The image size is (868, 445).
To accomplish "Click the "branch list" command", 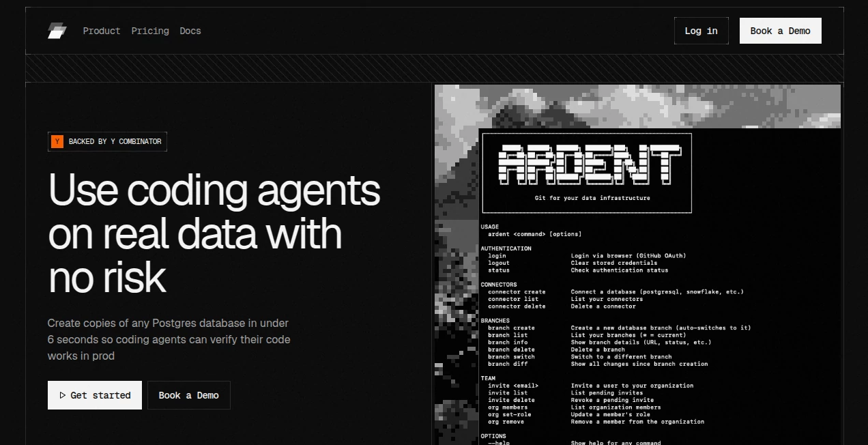I will click(508, 335).
